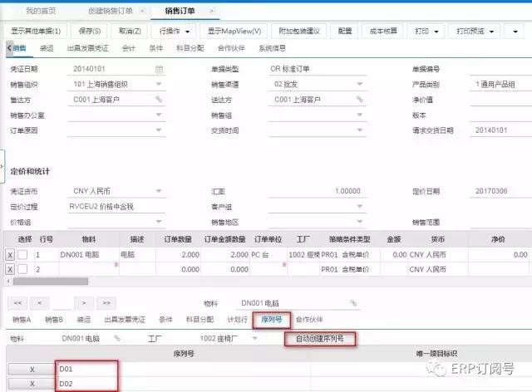Click the back chevron before 销售 tab
The height and width of the screenshot is (392, 532).
[x=9, y=48]
